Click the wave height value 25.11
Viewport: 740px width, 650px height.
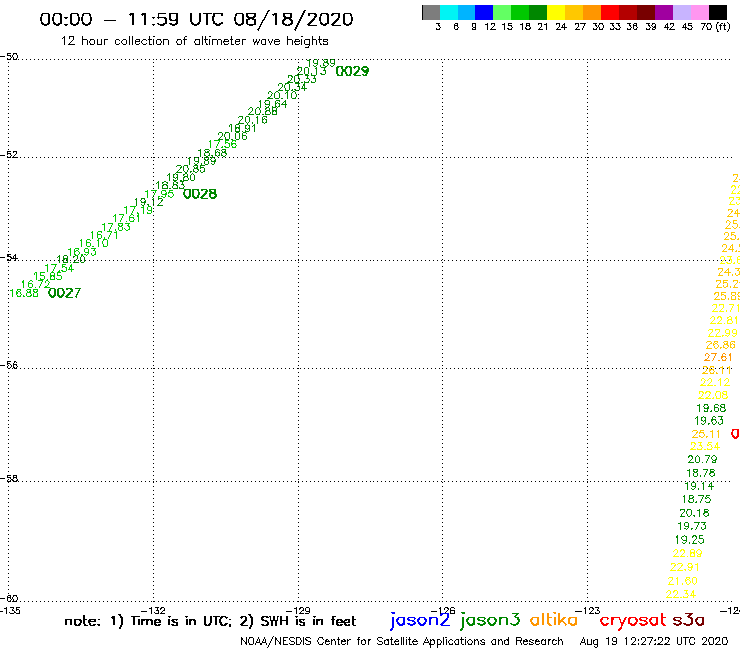(706, 434)
